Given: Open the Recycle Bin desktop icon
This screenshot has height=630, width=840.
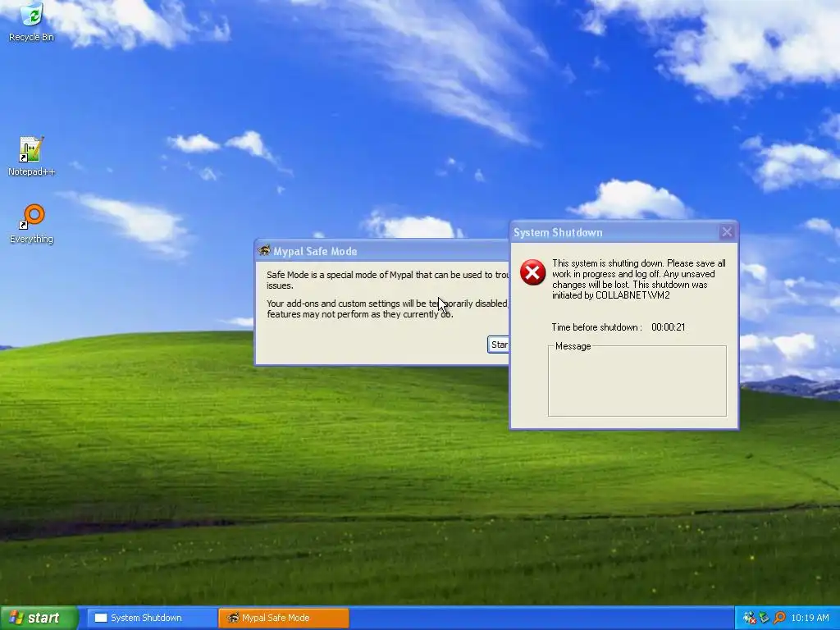Looking at the screenshot, I should click(31, 21).
